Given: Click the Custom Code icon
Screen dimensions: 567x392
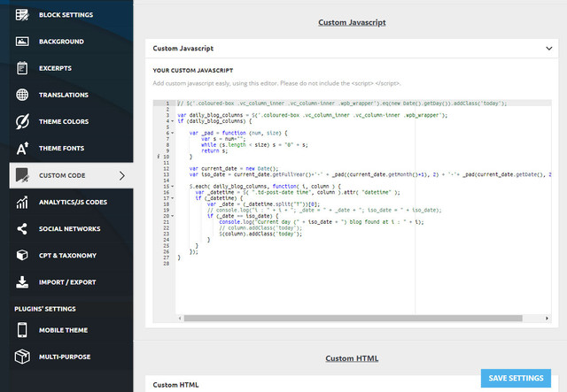Looking at the screenshot, I should pyautogui.click(x=22, y=175).
